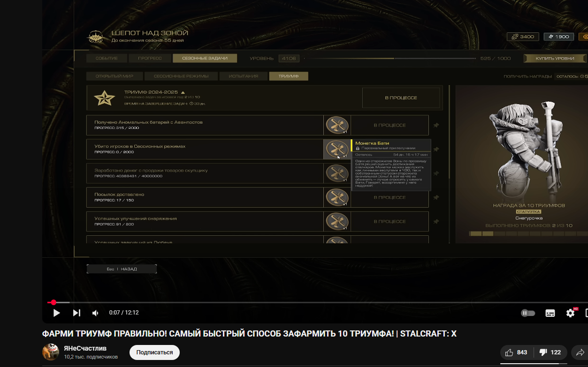
Task: Pin the Успешных улучшений снаряжения task
Action: tap(436, 221)
